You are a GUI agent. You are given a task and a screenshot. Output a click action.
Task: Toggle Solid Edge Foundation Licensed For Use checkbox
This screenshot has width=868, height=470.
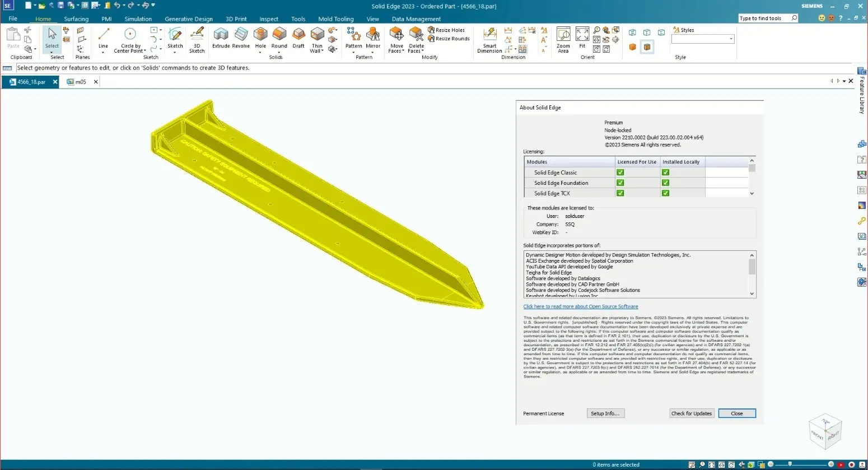620,183
